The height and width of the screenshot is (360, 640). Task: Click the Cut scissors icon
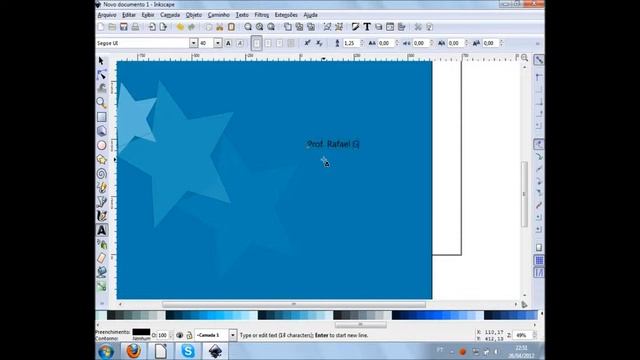tap(220, 27)
